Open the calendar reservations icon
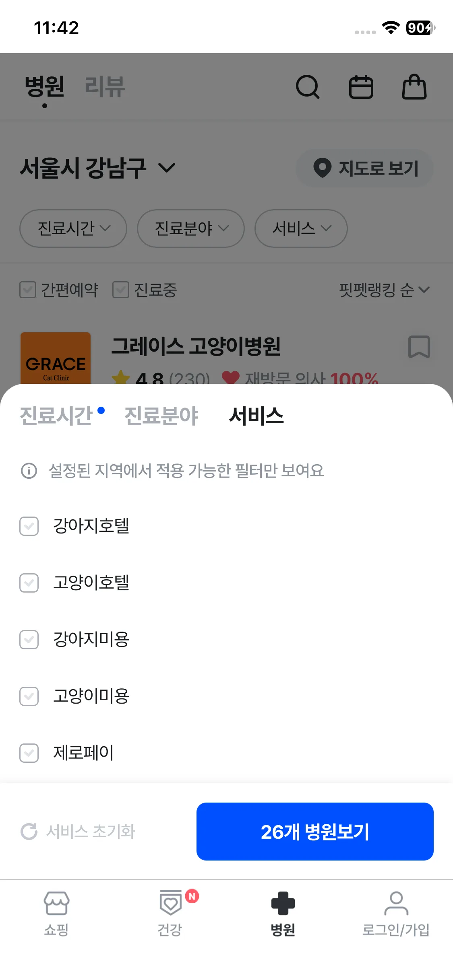The height and width of the screenshot is (980, 453). coord(361,86)
